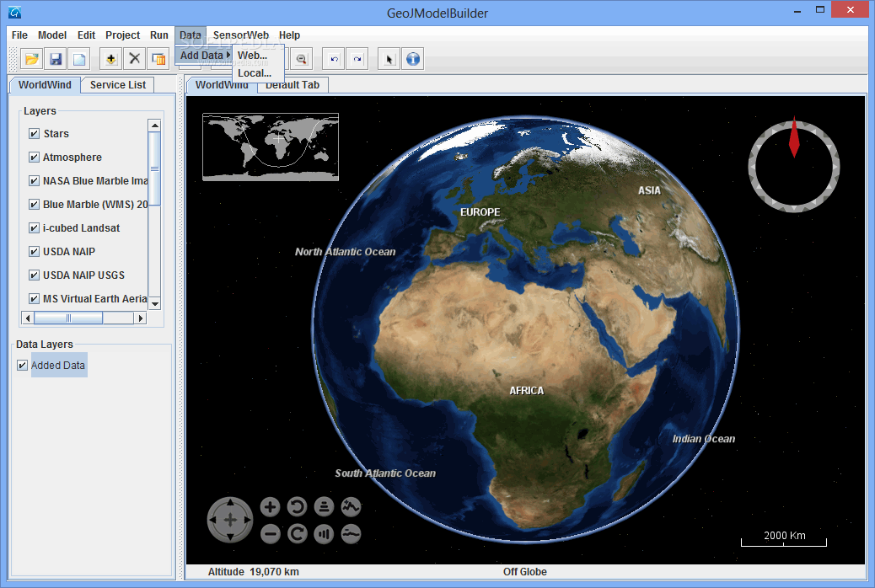Click the blue info icon
Screen dimensions: 875x588
point(413,59)
